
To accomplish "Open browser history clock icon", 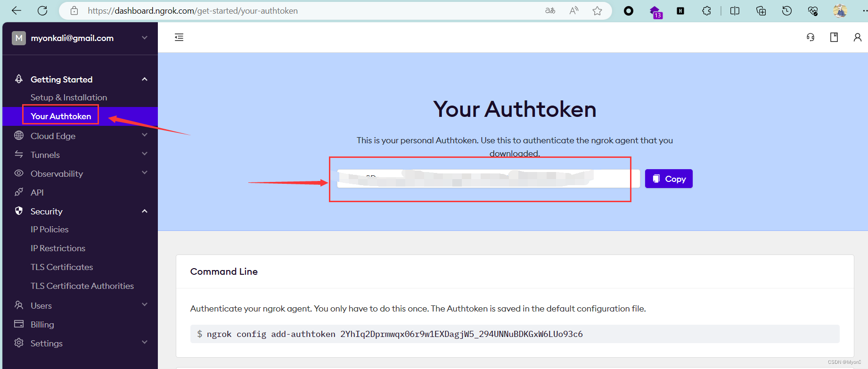I will click(787, 10).
